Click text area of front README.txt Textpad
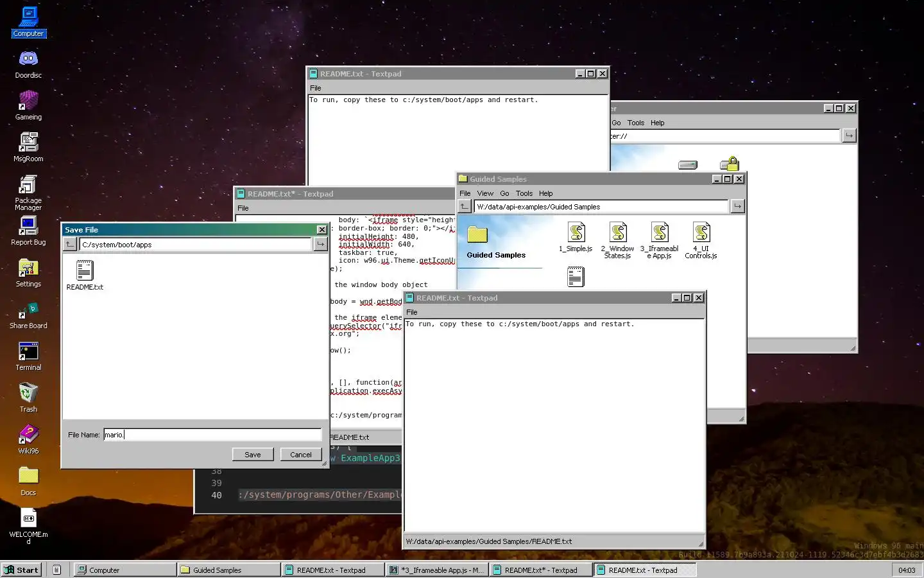The width and height of the screenshot is (924, 578). (554, 426)
